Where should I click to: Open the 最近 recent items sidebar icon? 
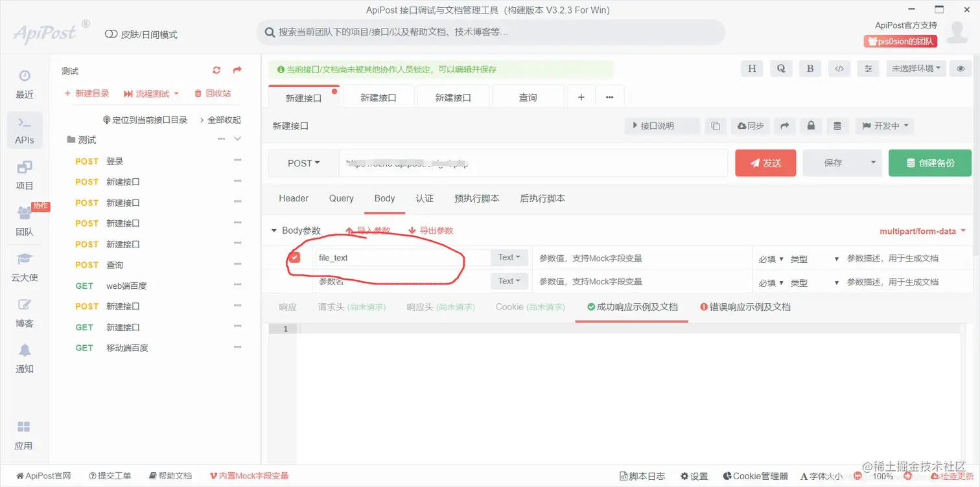(25, 84)
